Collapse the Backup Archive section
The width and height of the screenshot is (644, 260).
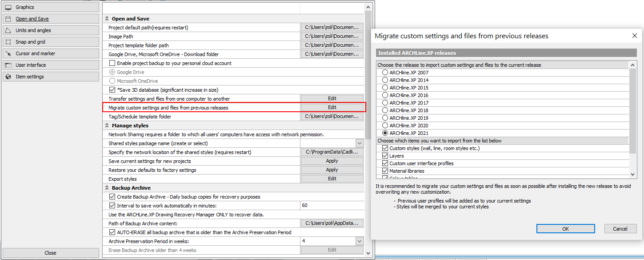point(107,188)
